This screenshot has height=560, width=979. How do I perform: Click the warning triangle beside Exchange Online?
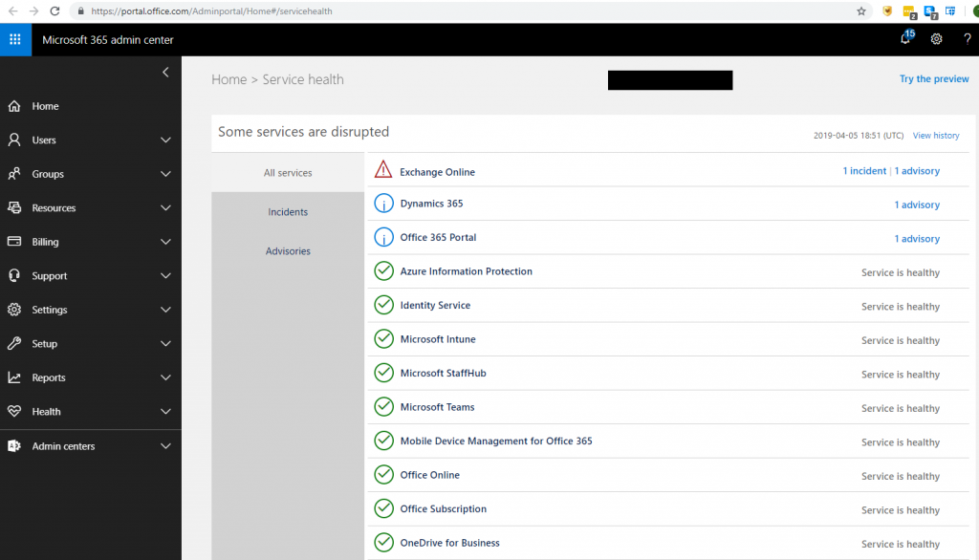pyautogui.click(x=382, y=169)
